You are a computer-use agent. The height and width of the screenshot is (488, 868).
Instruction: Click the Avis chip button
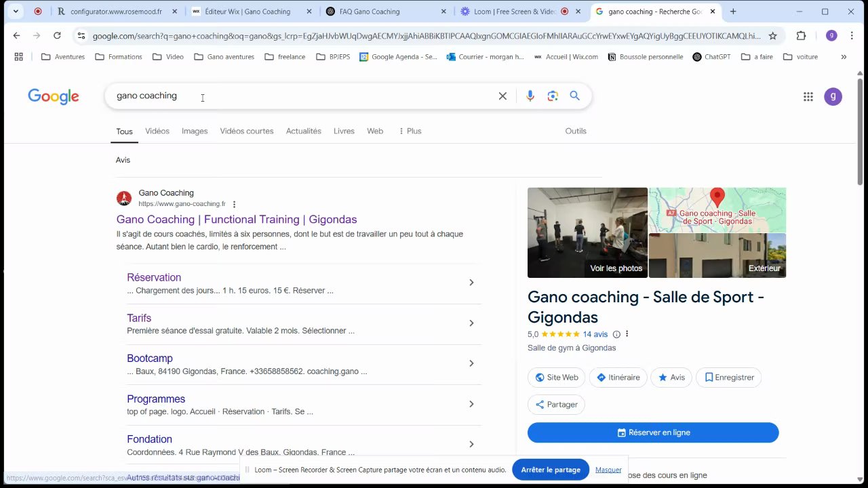[x=671, y=378]
